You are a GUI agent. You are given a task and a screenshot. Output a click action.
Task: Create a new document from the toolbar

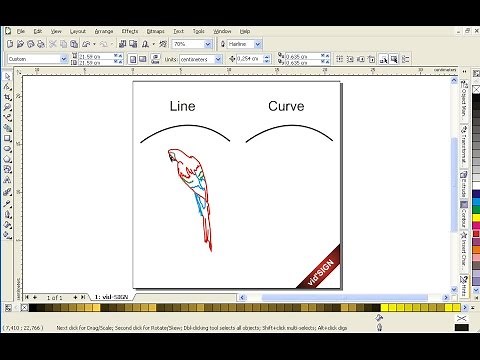(x=10, y=44)
